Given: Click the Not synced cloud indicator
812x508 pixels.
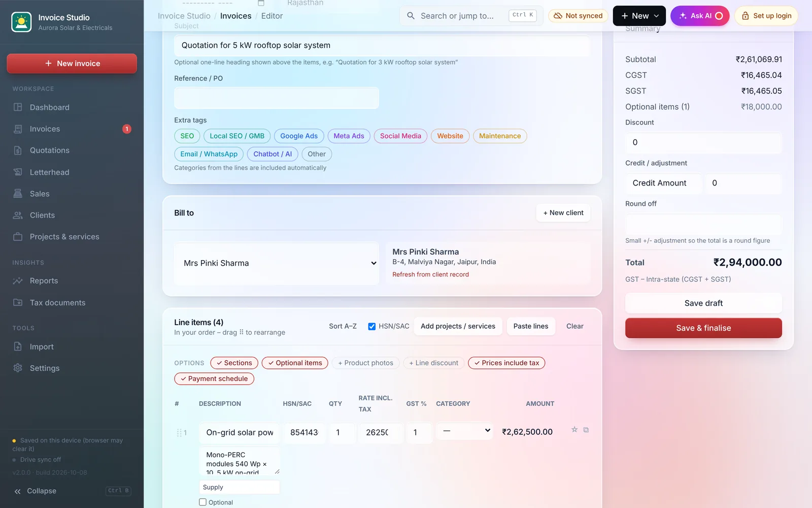Looking at the screenshot, I should [x=578, y=16].
